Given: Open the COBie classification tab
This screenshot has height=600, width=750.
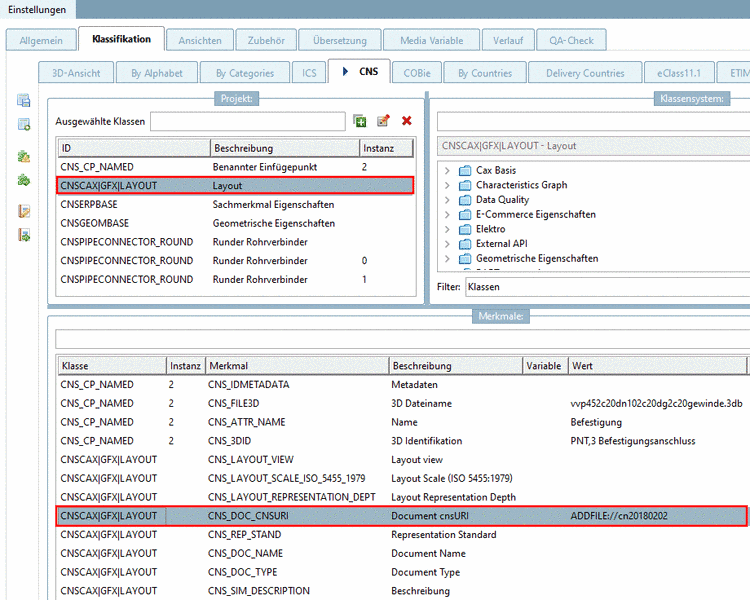Looking at the screenshot, I should (417, 73).
